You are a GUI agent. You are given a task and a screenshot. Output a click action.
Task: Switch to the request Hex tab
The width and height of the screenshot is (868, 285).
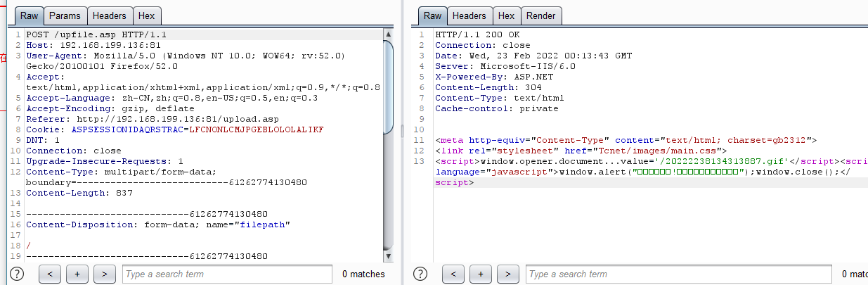(x=147, y=15)
